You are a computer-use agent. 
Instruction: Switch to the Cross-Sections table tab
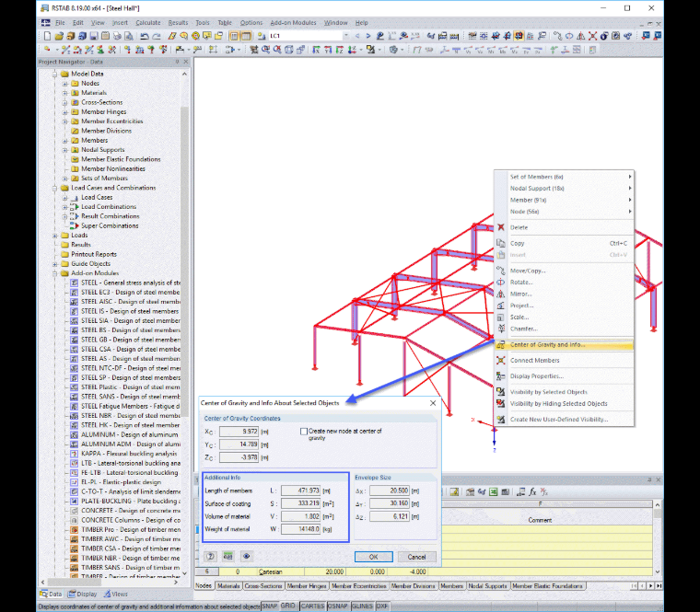[262, 585]
